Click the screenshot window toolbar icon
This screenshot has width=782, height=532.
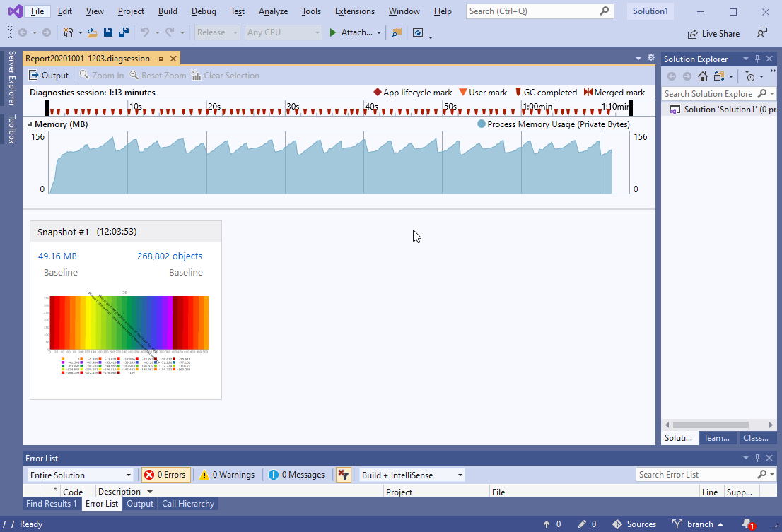[x=418, y=32]
